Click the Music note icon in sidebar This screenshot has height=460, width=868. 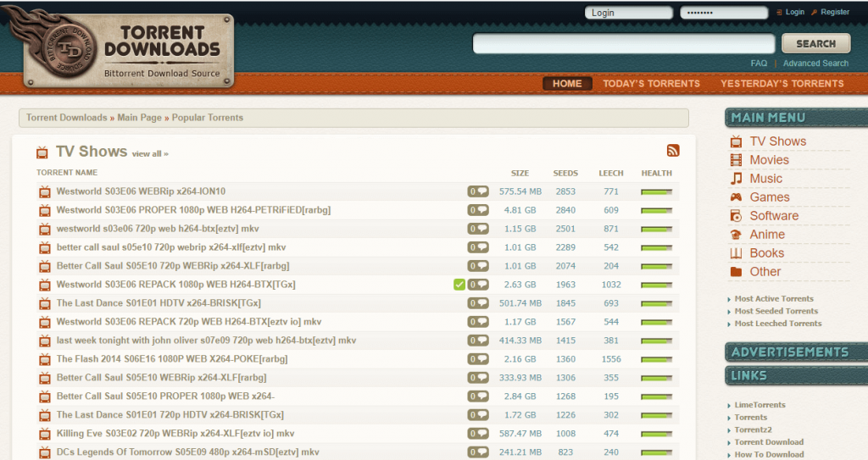(x=736, y=179)
